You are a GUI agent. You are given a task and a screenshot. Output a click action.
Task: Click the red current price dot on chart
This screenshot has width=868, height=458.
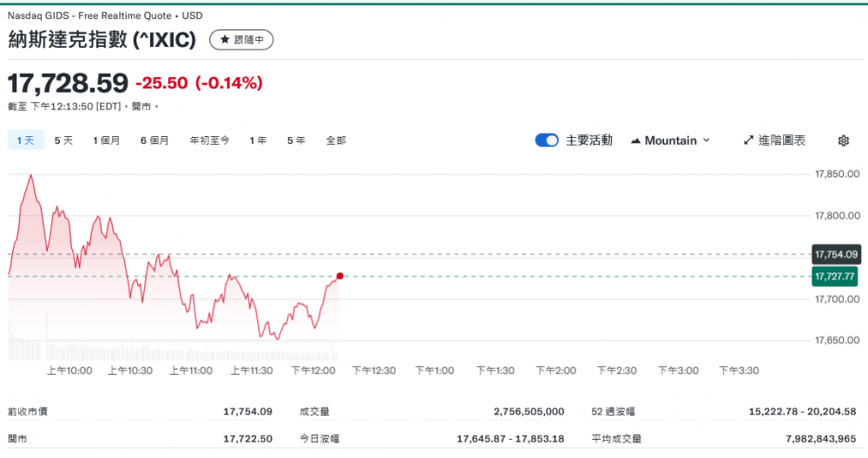point(339,276)
